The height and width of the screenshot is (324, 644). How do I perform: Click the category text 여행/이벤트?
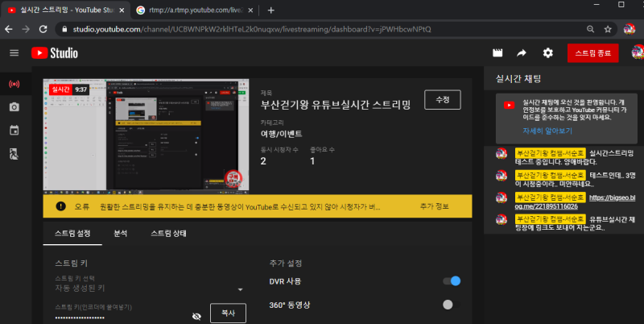click(281, 134)
